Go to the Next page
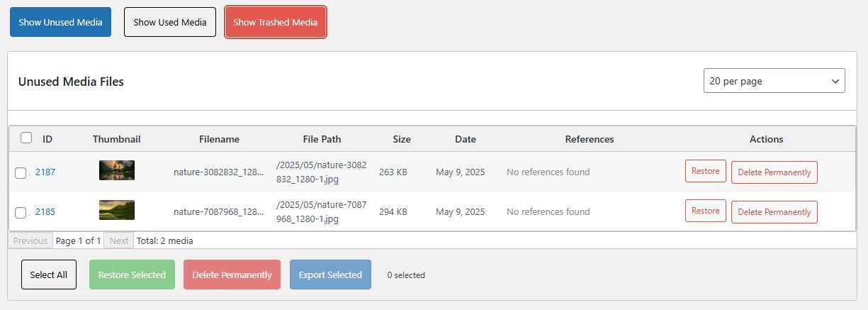The width and height of the screenshot is (868, 310). 119,240
